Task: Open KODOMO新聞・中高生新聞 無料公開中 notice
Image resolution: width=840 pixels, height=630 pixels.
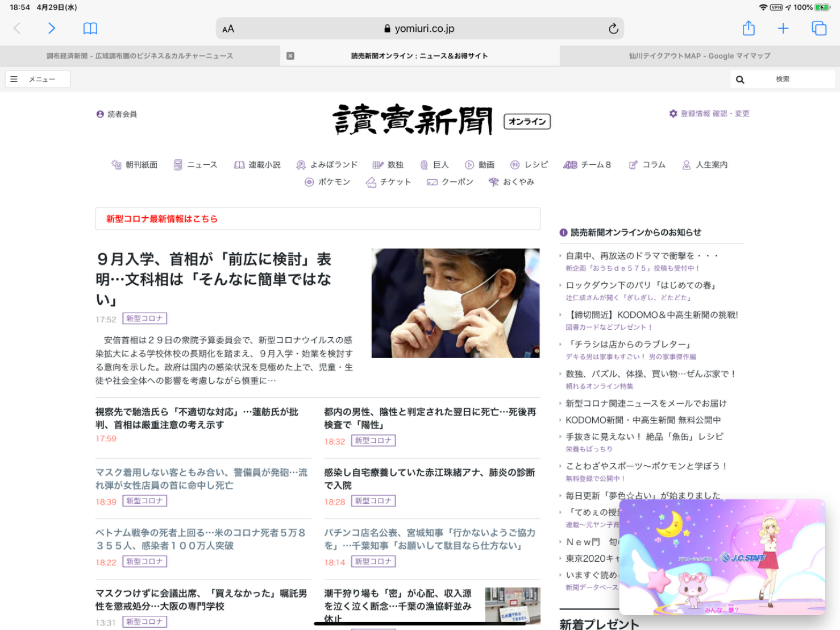Action: tap(643, 420)
